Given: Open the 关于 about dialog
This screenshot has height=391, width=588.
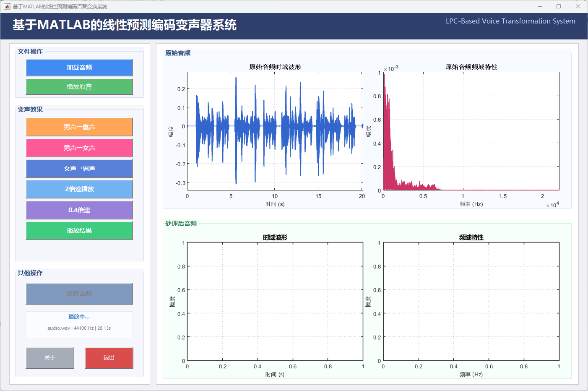Looking at the screenshot, I should [50, 357].
